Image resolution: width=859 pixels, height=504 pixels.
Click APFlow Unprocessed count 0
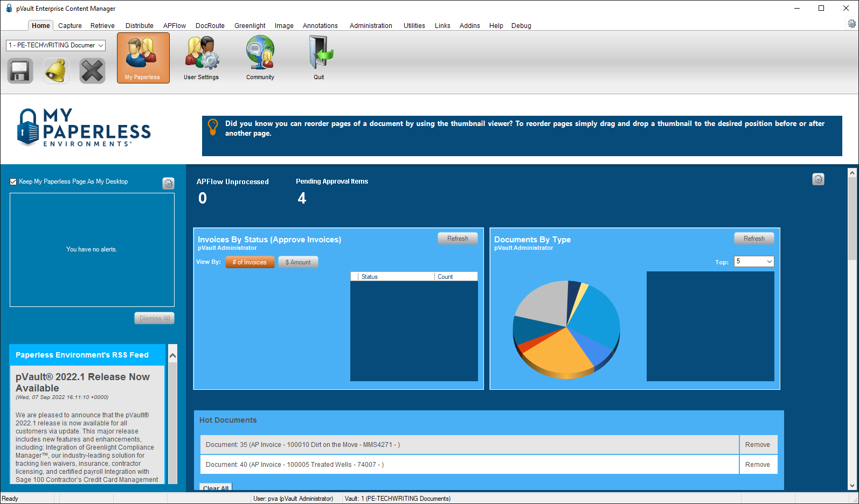203,198
